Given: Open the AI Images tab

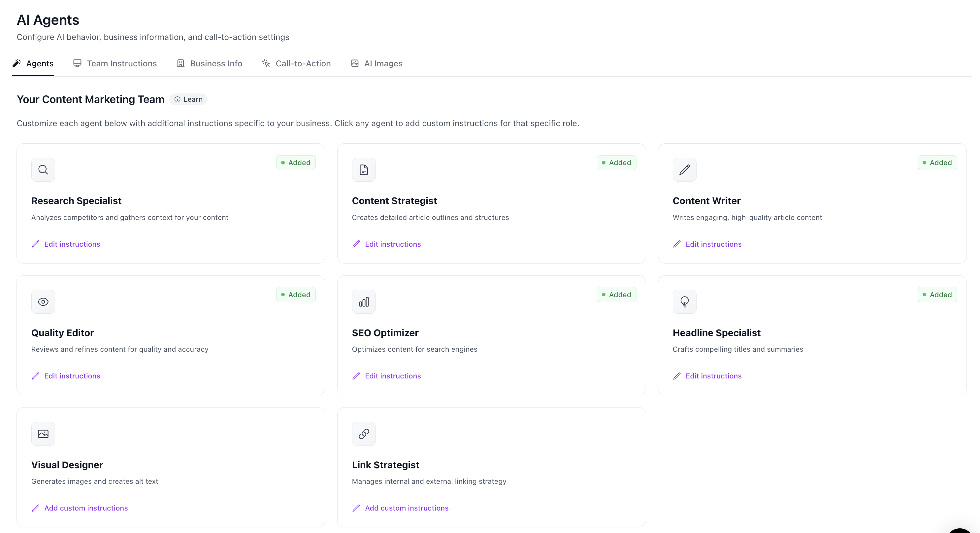Looking at the screenshot, I should (x=376, y=63).
